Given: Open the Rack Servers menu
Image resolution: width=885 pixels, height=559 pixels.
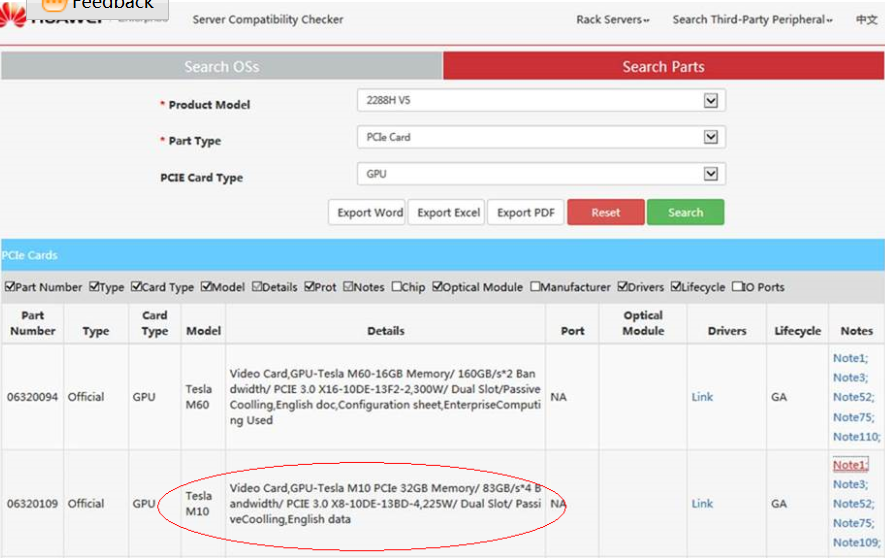Looking at the screenshot, I should [x=612, y=20].
